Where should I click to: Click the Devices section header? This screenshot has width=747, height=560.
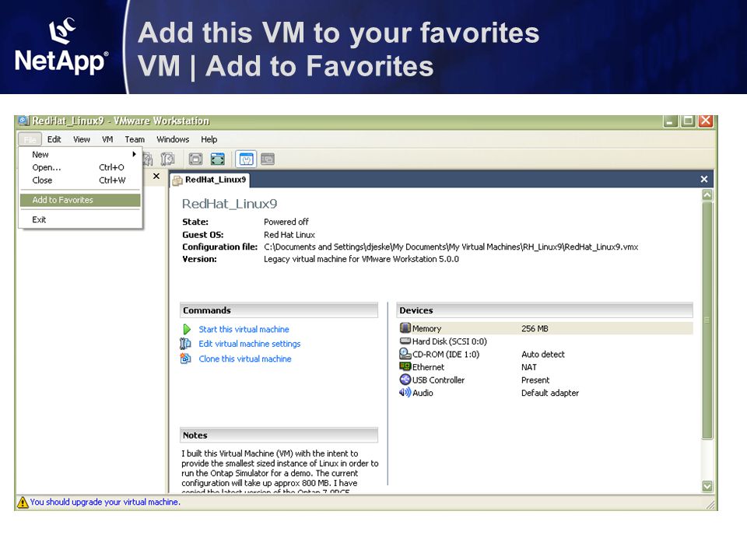[545, 310]
